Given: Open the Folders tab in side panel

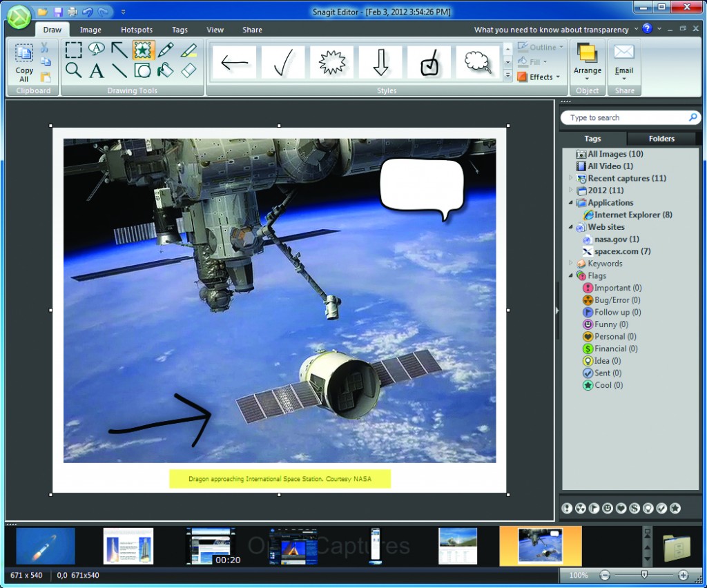Looking at the screenshot, I should pyautogui.click(x=661, y=139).
